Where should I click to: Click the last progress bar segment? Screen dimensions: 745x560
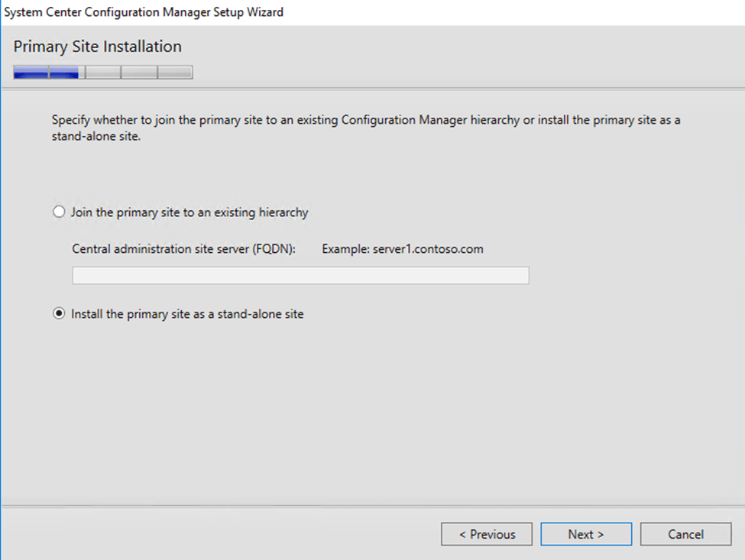coord(175,73)
